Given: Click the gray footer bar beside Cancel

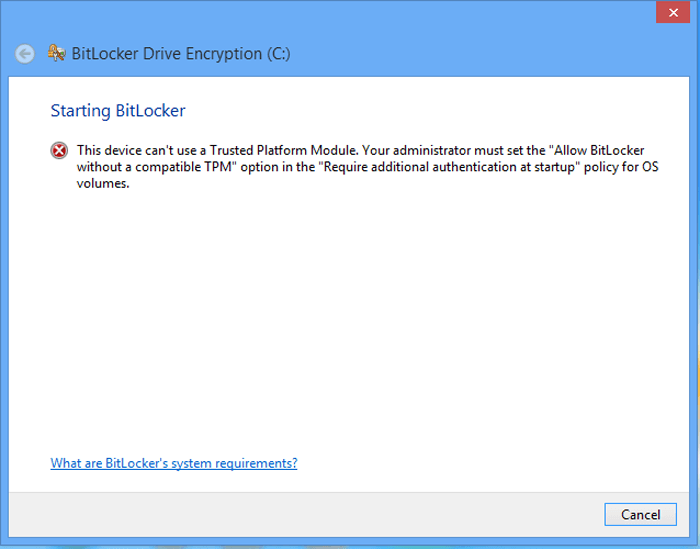Looking at the screenshot, I should coord(300,515).
